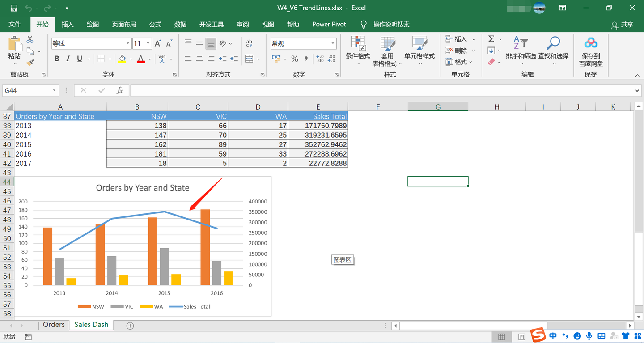Toggle Wrap Text button
This screenshot has height=343, width=644.
tap(249, 43)
